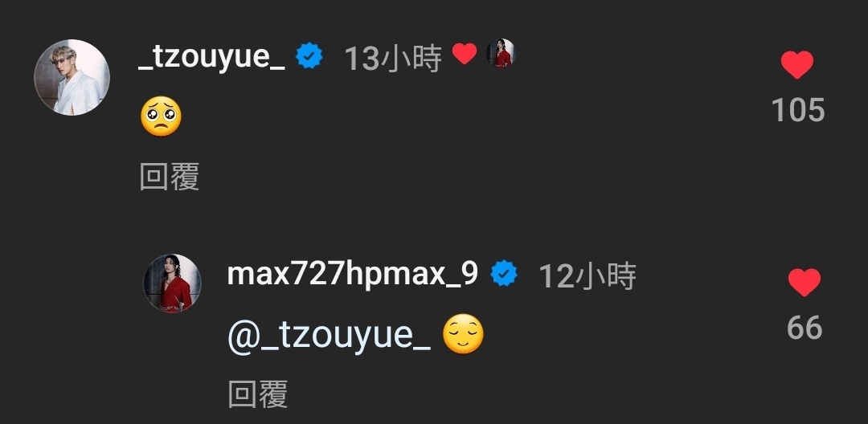The width and height of the screenshot is (868, 424).
Task: Open the tiny author avatar after 13小時
Action: (501, 53)
